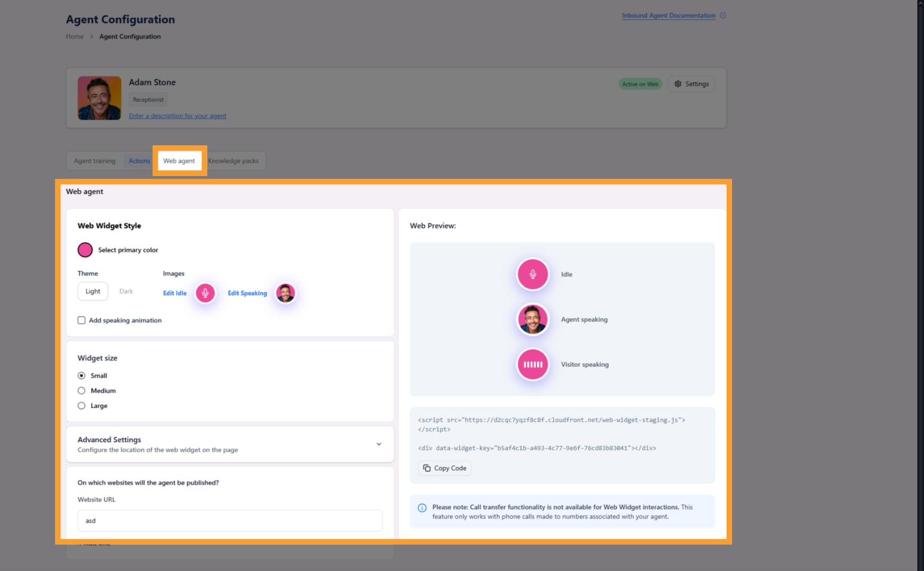The width and height of the screenshot is (924, 571).
Task: Click Adam Stone's profile photo
Action: [99, 98]
